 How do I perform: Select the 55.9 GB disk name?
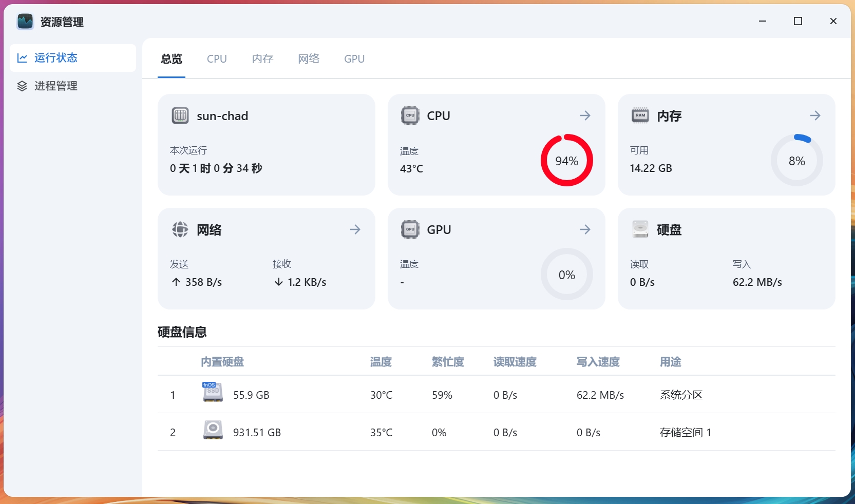[251, 395]
